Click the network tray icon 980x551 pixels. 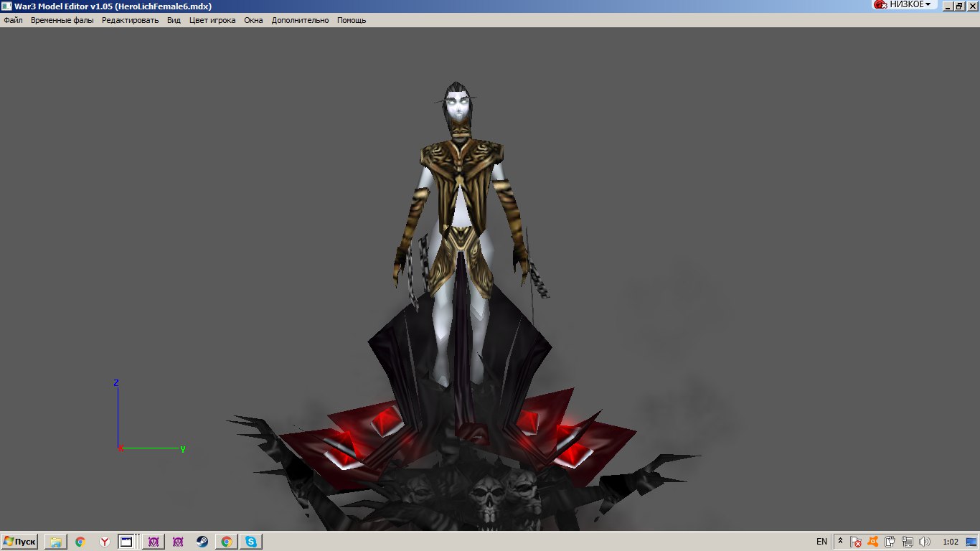(x=908, y=542)
